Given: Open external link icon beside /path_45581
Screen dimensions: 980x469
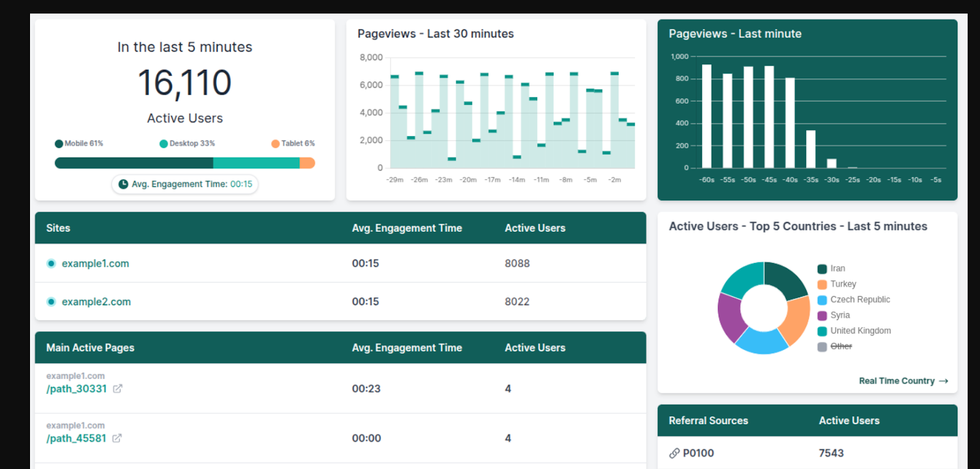Looking at the screenshot, I should [117, 438].
